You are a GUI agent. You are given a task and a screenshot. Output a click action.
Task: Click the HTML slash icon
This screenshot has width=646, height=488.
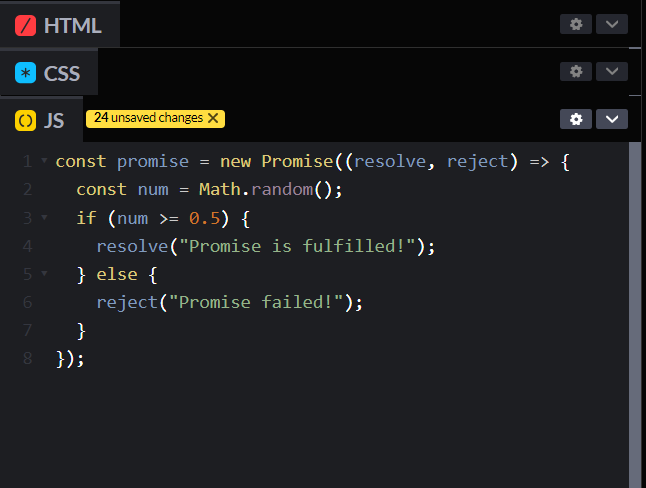coord(26,26)
